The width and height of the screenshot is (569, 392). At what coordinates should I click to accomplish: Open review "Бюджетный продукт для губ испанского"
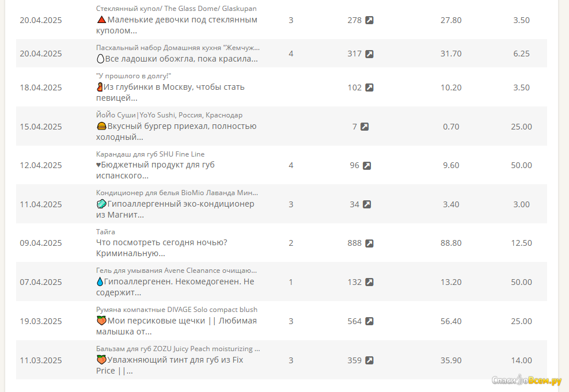155,170
